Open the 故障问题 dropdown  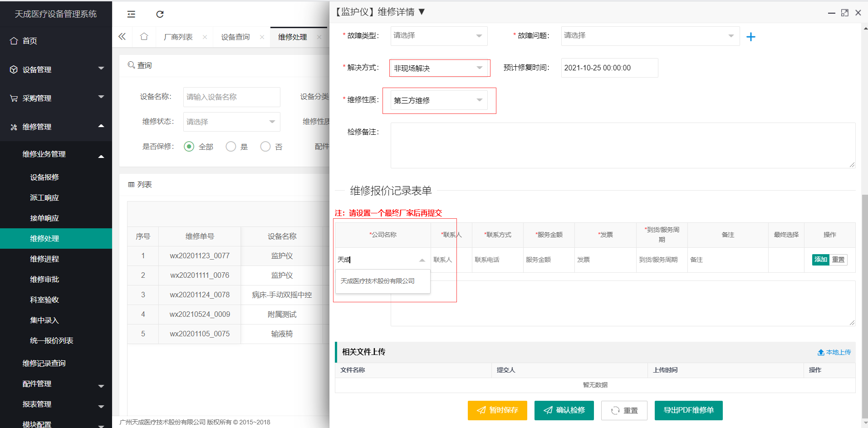coord(650,36)
